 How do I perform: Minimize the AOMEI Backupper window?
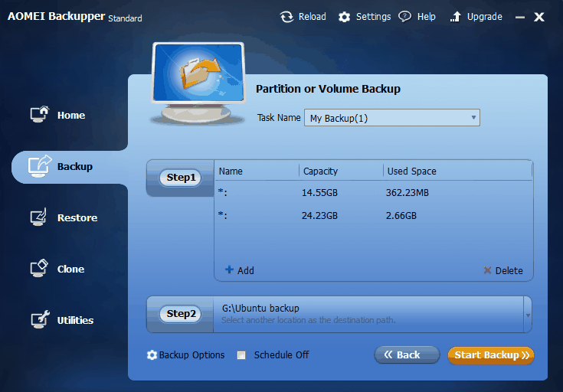coord(519,17)
